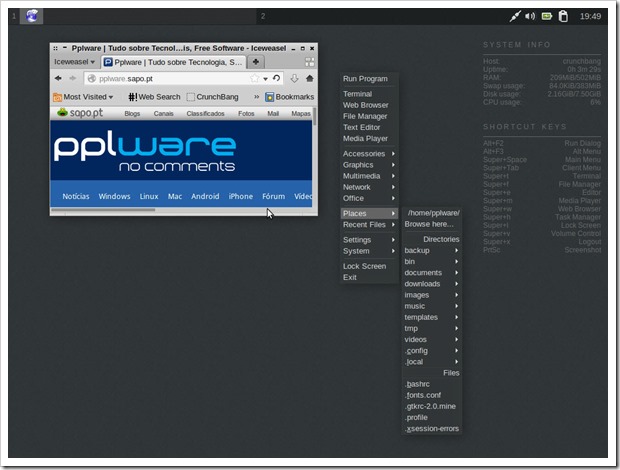Reload the page with the refresh icon

(276, 78)
